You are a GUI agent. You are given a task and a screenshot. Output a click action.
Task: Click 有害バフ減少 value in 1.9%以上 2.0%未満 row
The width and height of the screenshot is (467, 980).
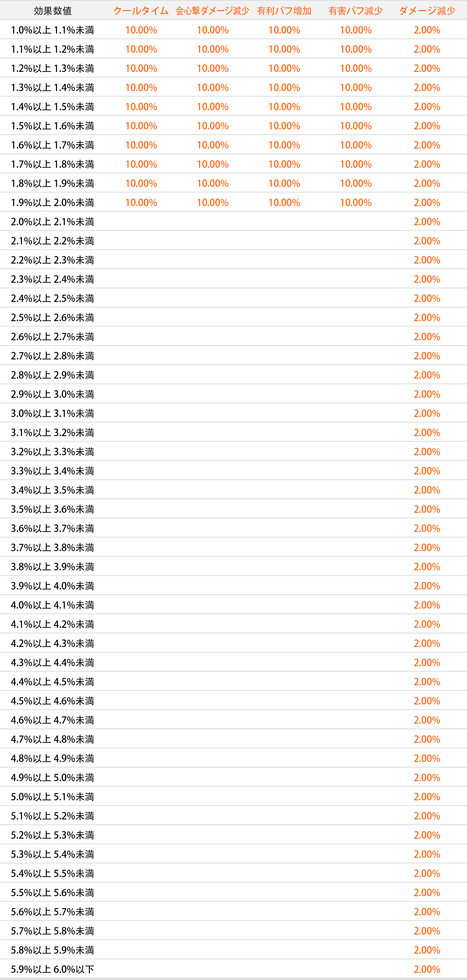[x=356, y=202]
